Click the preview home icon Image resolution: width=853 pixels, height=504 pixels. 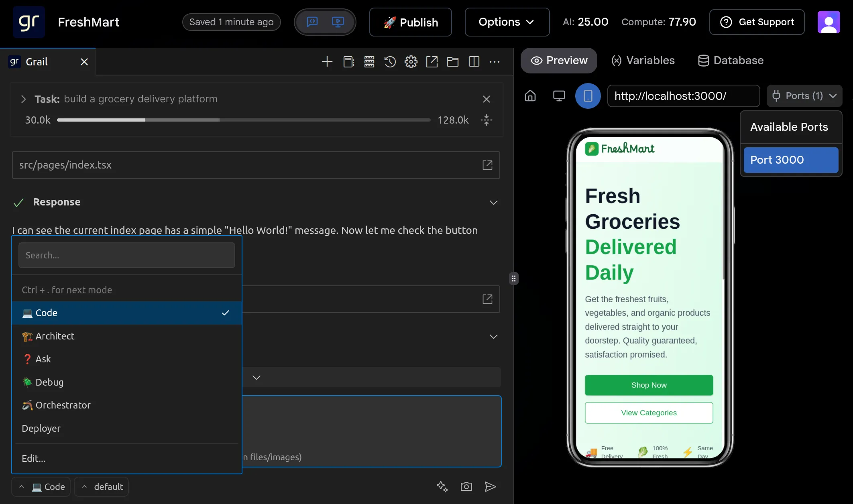[530, 96]
